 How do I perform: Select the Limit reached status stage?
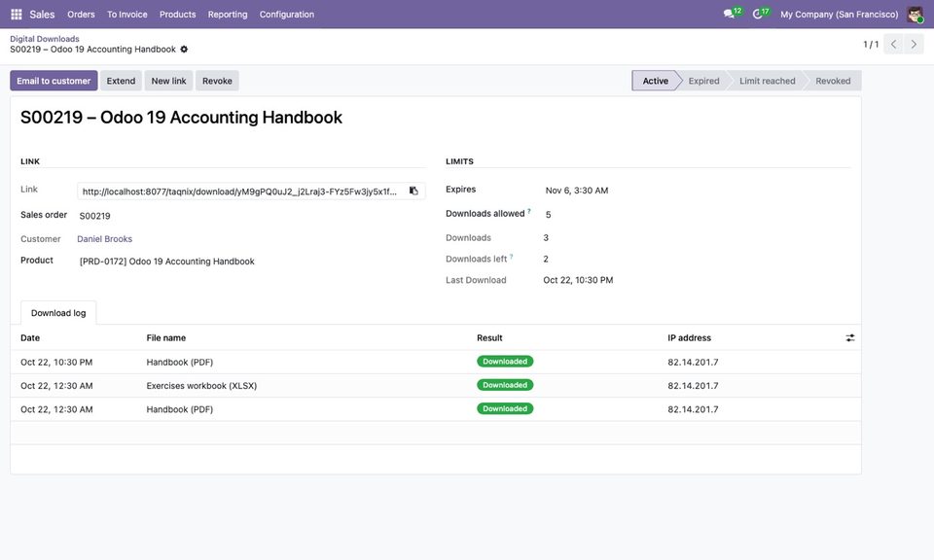[768, 81]
